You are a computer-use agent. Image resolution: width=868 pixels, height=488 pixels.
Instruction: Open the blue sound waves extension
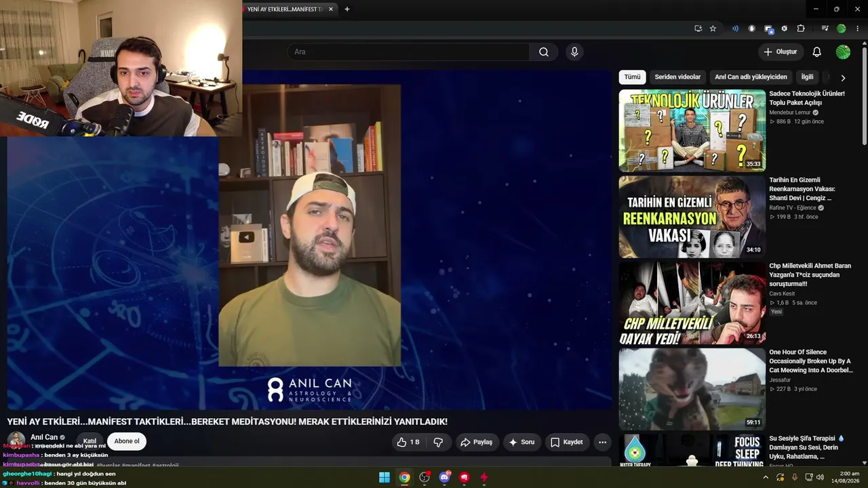(x=735, y=28)
